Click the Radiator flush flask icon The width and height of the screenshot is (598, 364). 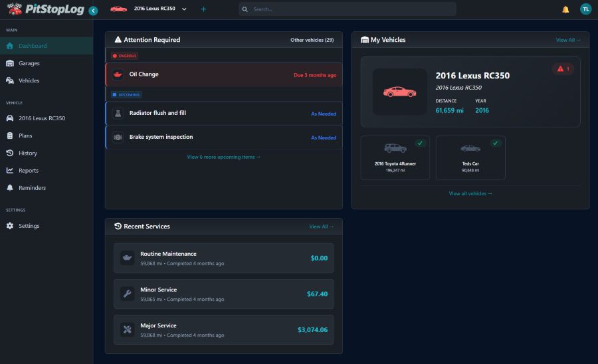tap(118, 113)
